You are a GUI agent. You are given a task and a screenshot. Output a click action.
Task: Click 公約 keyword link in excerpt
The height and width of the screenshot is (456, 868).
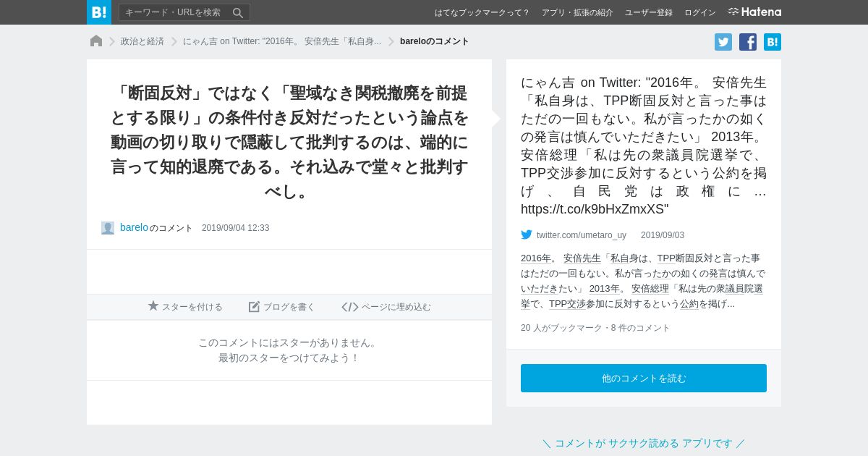tap(689, 304)
